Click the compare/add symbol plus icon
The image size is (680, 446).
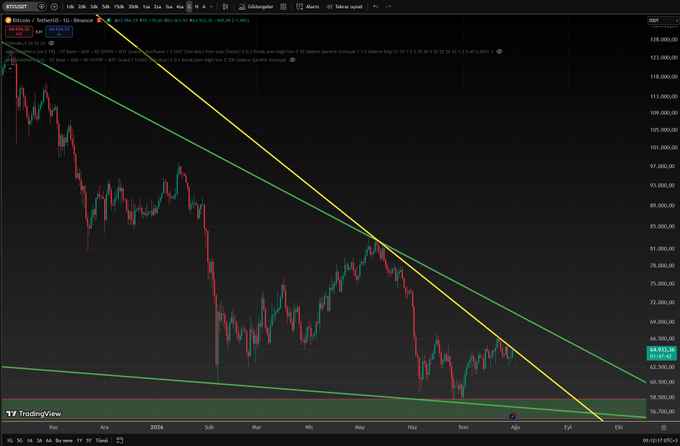pyautogui.click(x=54, y=7)
